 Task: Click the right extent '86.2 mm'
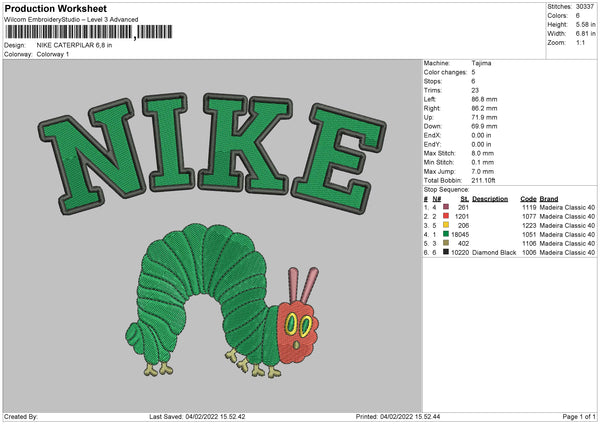tap(484, 108)
